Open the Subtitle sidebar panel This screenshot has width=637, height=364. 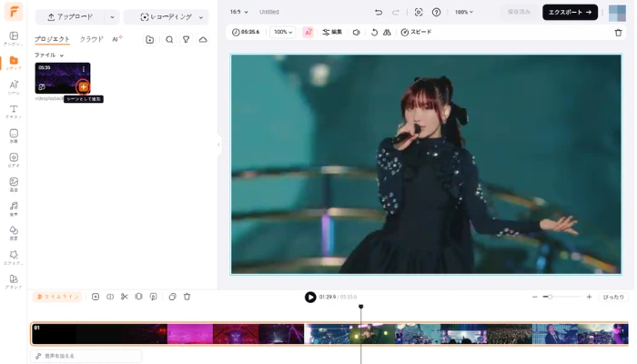pyautogui.click(x=14, y=136)
